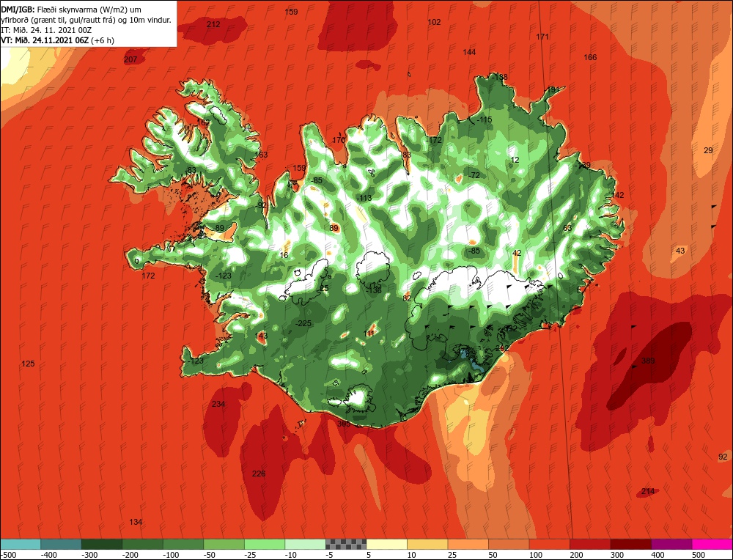Image resolution: width=733 pixels, height=560 pixels.
Task: Click the '102' value at the top
Action: pos(434,22)
